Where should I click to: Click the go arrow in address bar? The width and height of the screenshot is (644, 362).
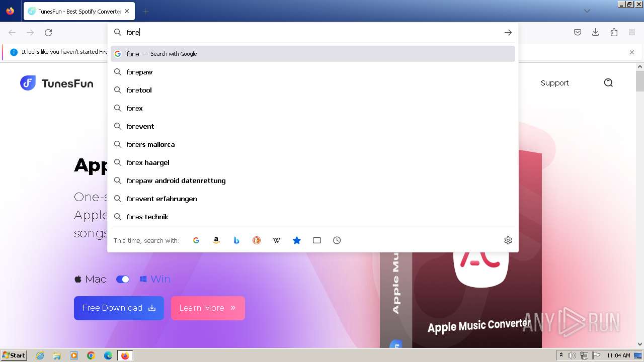pos(508,32)
